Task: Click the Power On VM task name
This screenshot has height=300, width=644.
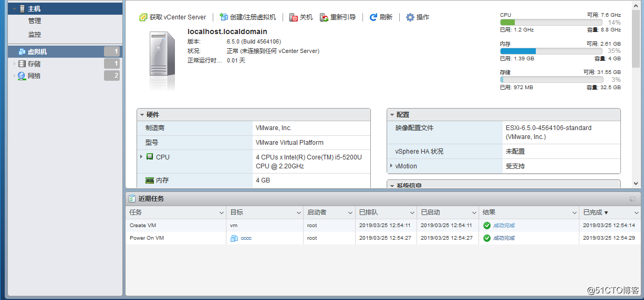Action: [x=147, y=238]
